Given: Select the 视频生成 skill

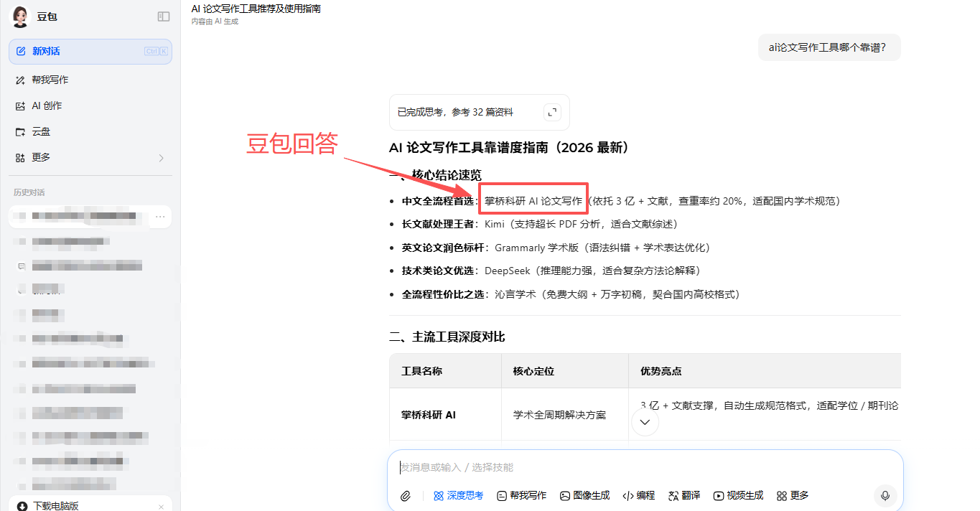Looking at the screenshot, I should (739, 495).
